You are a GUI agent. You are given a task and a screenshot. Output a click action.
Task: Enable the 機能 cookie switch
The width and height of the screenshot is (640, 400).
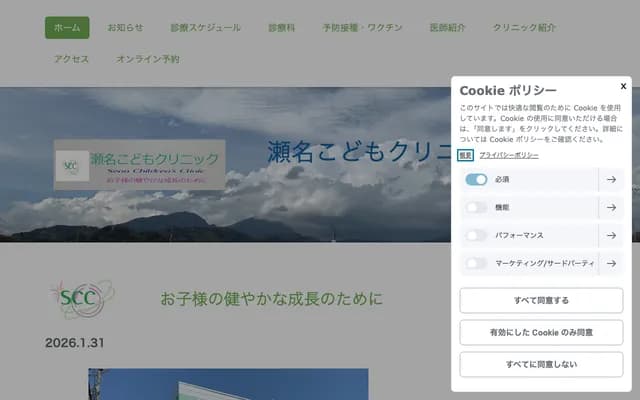(x=476, y=208)
